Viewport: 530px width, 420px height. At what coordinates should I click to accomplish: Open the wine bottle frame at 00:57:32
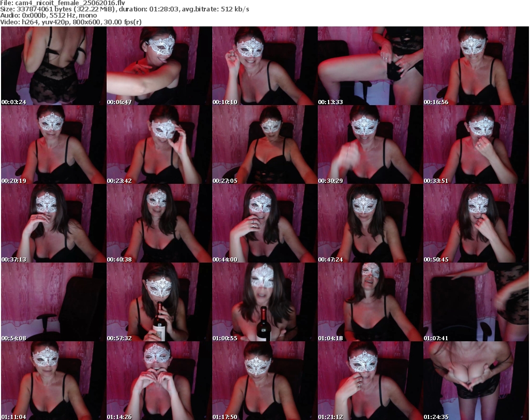pos(159,302)
